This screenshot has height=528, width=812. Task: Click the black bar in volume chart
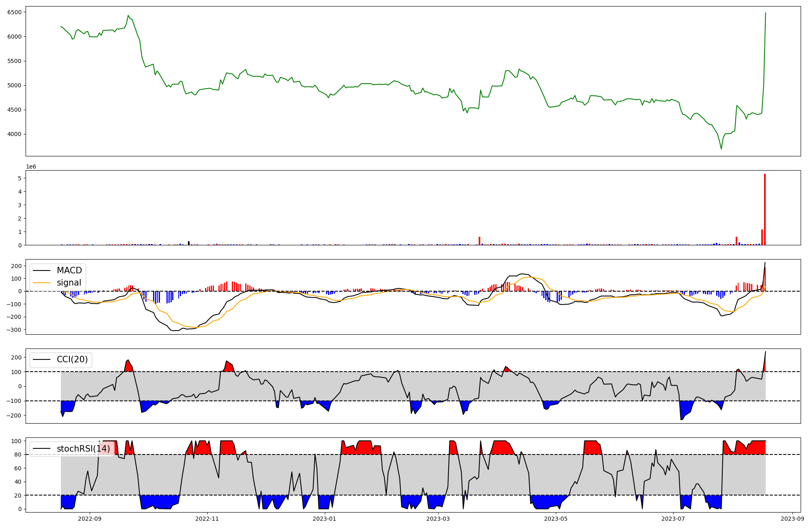189,243
